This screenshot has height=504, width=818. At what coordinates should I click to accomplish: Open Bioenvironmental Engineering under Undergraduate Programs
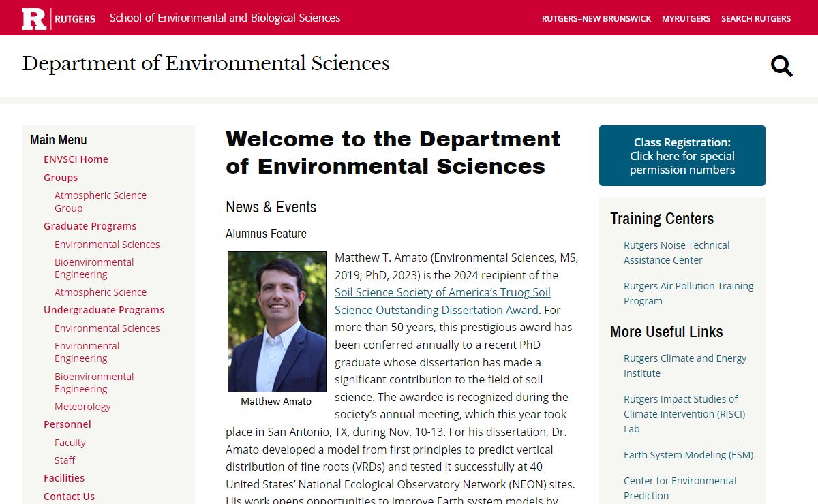(x=94, y=383)
